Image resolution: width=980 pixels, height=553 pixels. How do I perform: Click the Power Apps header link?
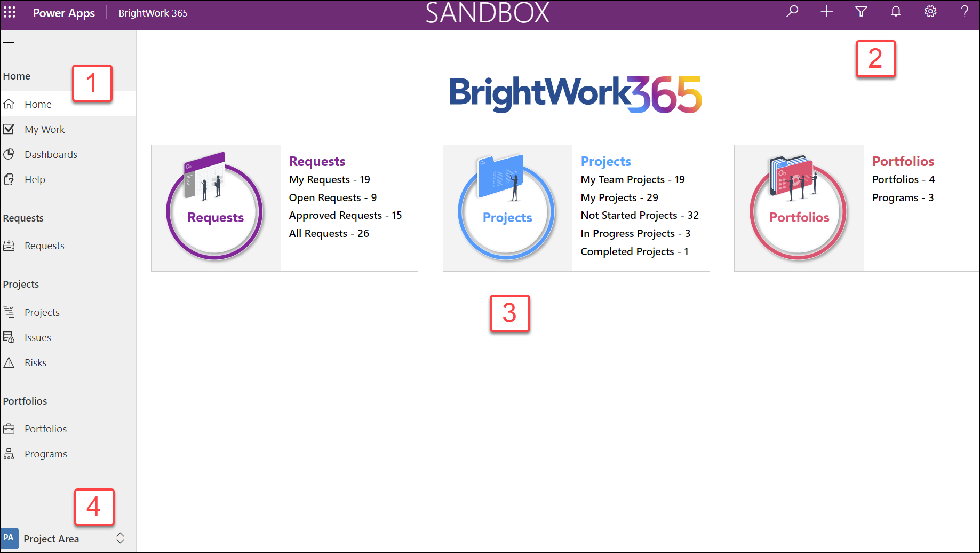coord(64,13)
